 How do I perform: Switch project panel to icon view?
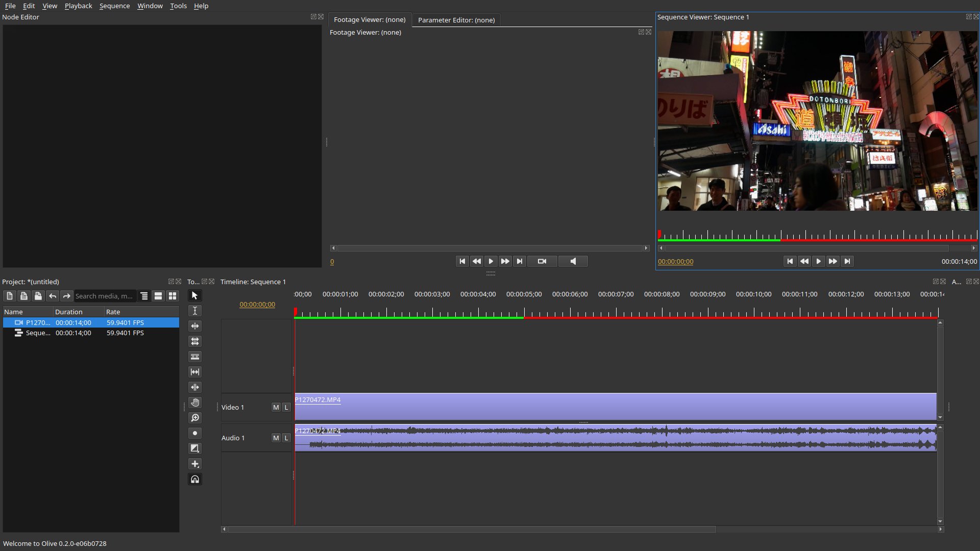(x=173, y=295)
